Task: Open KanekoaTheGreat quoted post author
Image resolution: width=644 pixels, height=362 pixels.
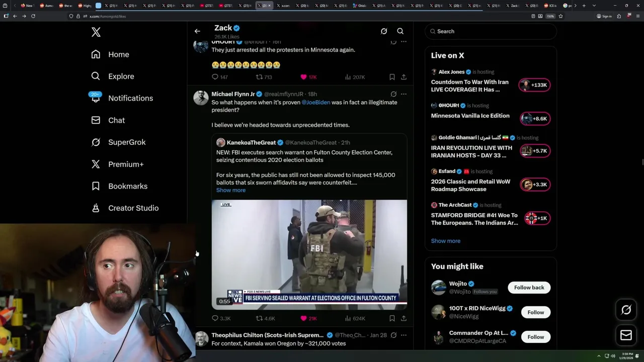Action: click(251, 143)
